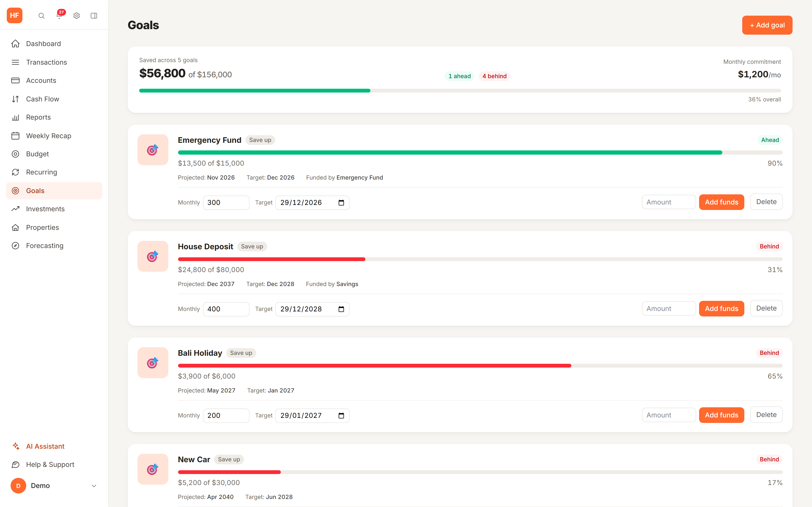Click the Emergency Fund progress bar

pyautogui.click(x=480, y=153)
